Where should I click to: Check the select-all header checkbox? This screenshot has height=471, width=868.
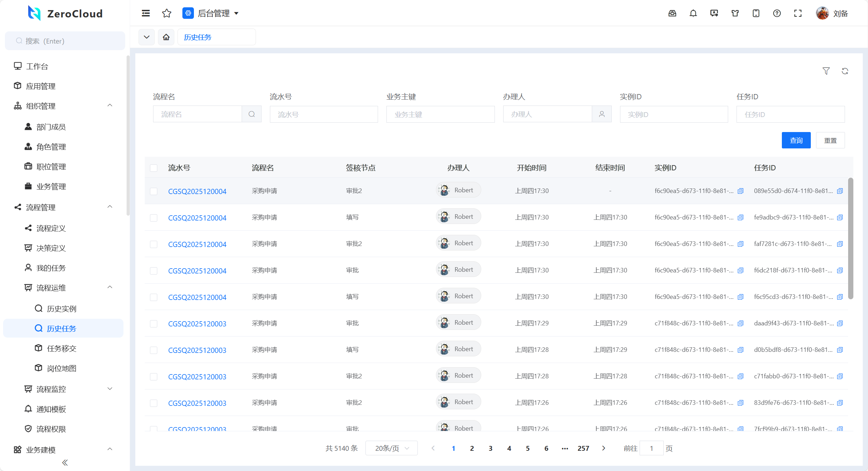coord(153,168)
